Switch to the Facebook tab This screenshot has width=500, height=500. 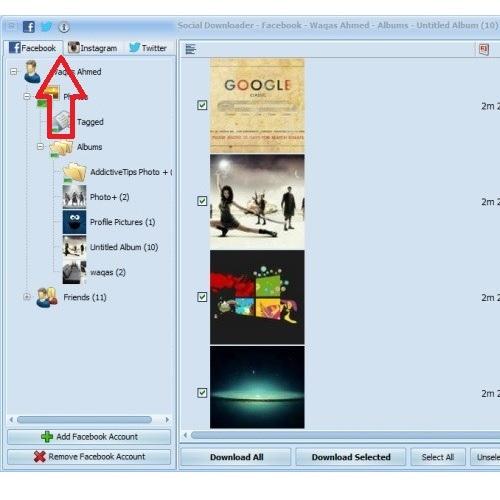33,48
